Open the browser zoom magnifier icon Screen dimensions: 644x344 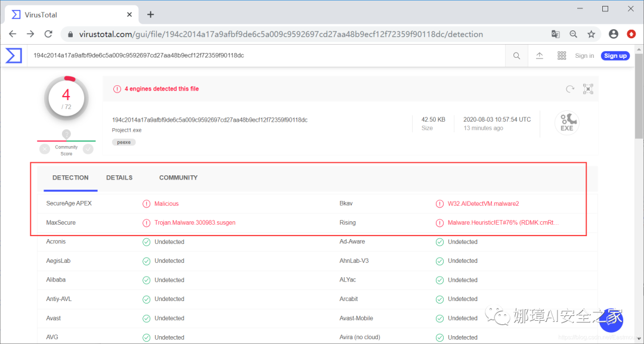[x=574, y=34]
